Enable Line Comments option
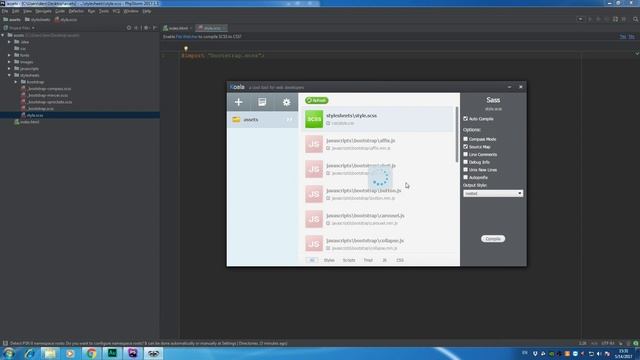 pos(465,154)
